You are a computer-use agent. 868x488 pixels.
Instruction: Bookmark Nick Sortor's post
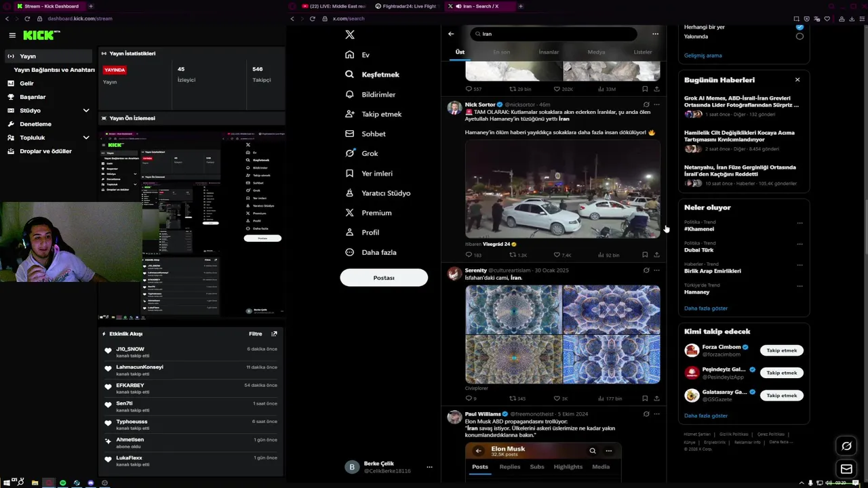coord(645,255)
